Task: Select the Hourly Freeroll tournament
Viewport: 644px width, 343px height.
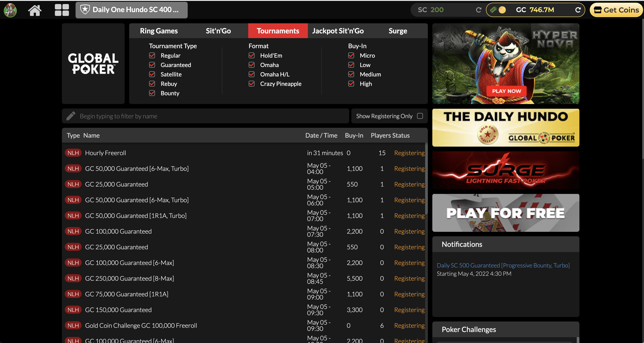Action: pos(244,153)
